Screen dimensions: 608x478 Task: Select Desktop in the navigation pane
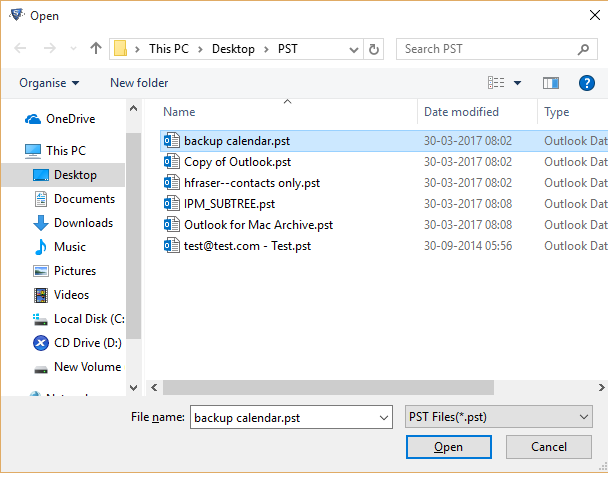click(x=64, y=175)
